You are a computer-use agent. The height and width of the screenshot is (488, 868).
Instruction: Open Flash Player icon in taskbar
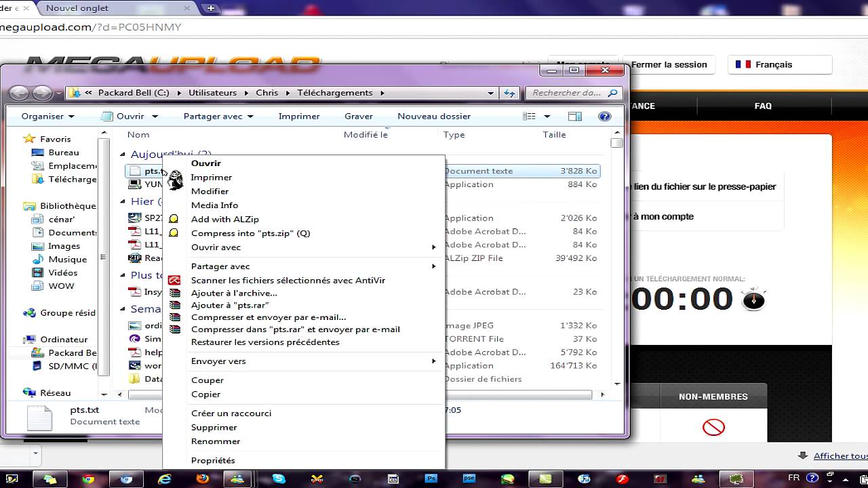click(x=622, y=479)
